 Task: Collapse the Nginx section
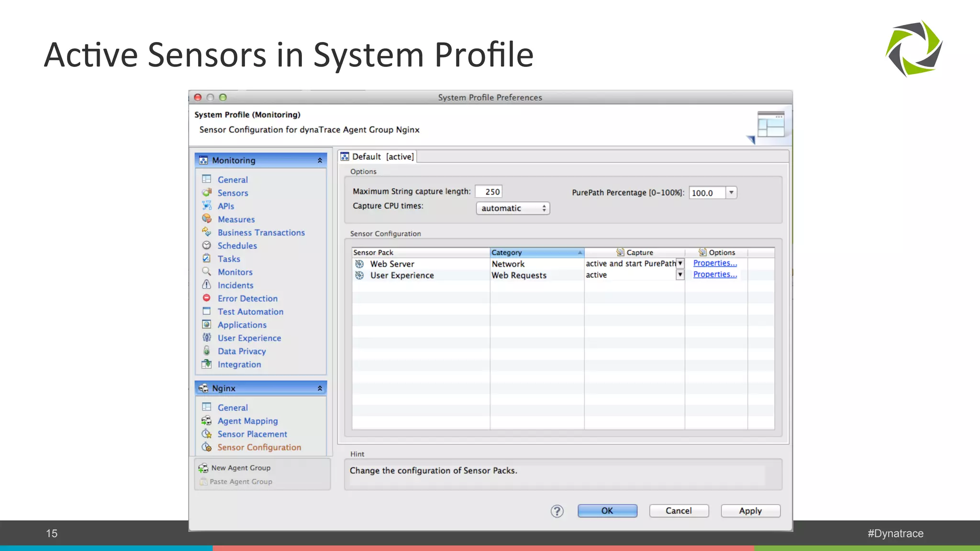[320, 388]
